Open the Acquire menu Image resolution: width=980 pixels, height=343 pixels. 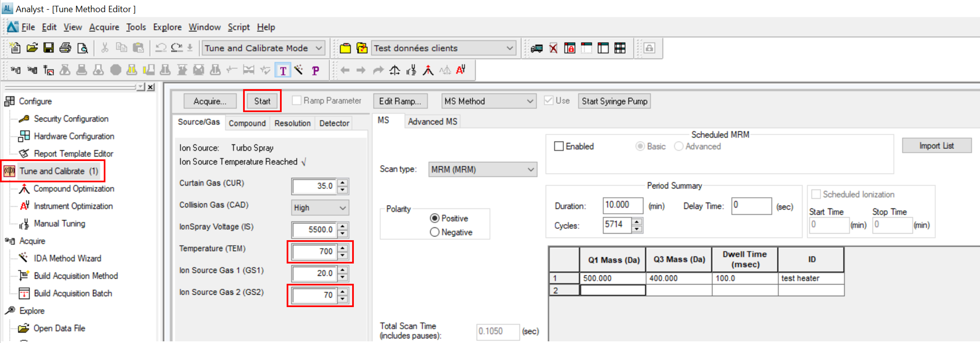[x=104, y=27]
